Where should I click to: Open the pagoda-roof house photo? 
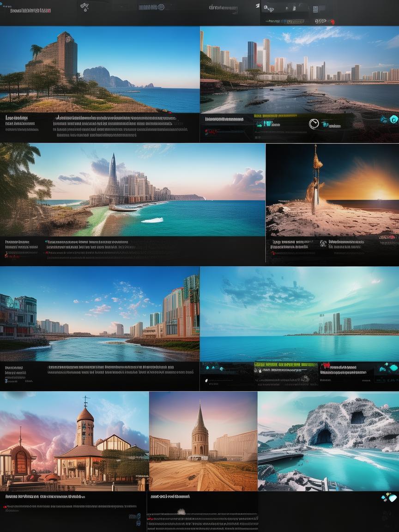click(74, 441)
